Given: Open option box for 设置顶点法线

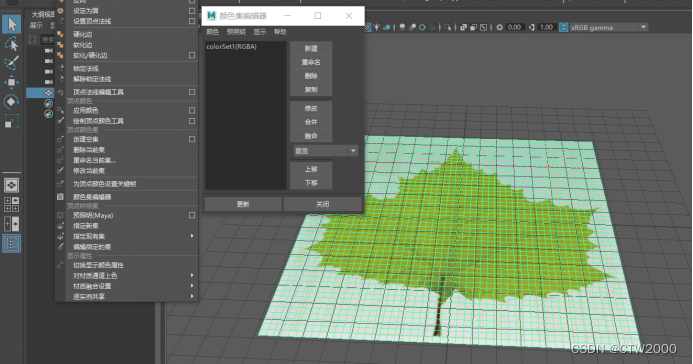Looking at the screenshot, I should 192,21.
